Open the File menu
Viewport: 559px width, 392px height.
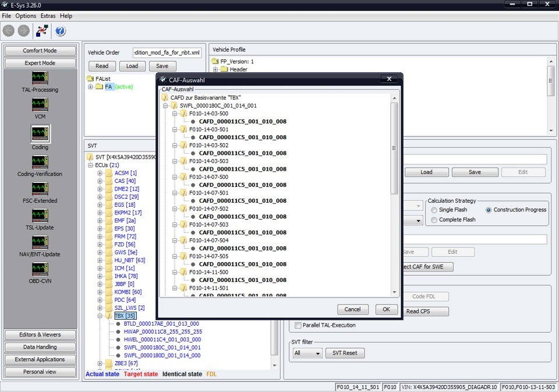pos(6,16)
